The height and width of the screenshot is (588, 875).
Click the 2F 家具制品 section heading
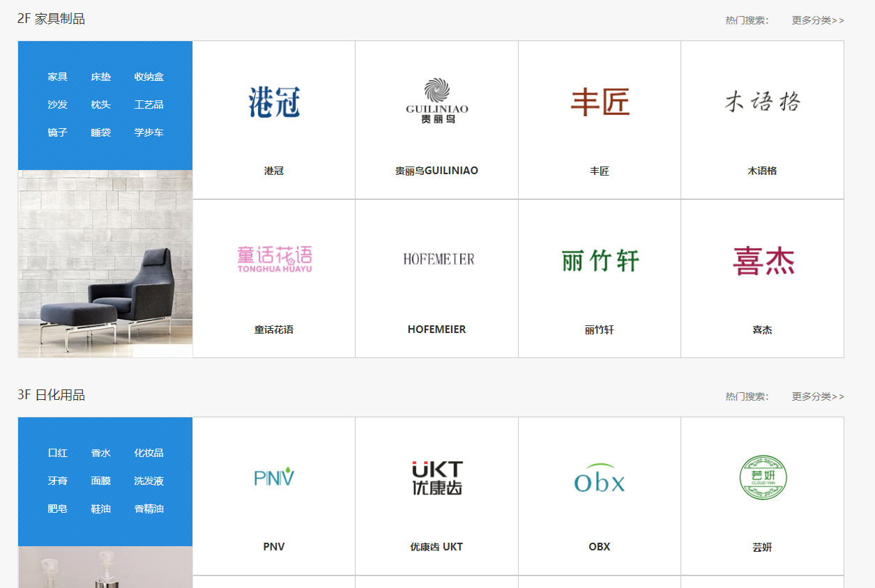(51, 19)
